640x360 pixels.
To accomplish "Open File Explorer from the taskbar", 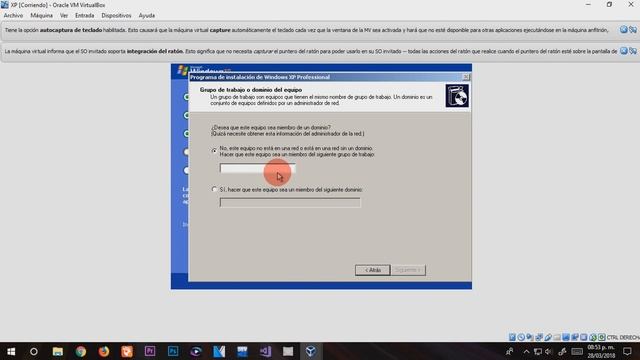I will 58,351.
